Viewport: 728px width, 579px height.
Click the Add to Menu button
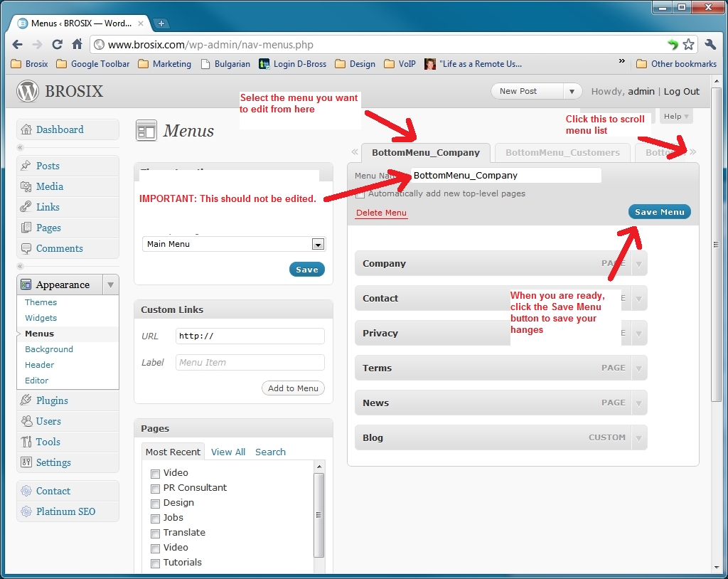(293, 388)
